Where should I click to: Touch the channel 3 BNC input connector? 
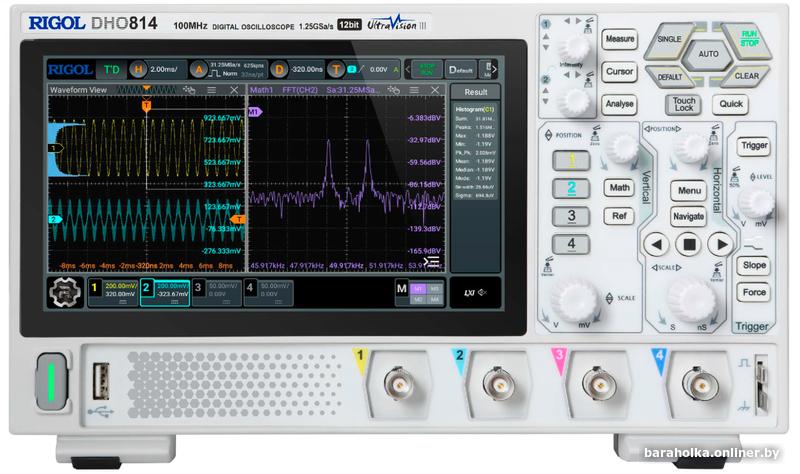(599, 385)
